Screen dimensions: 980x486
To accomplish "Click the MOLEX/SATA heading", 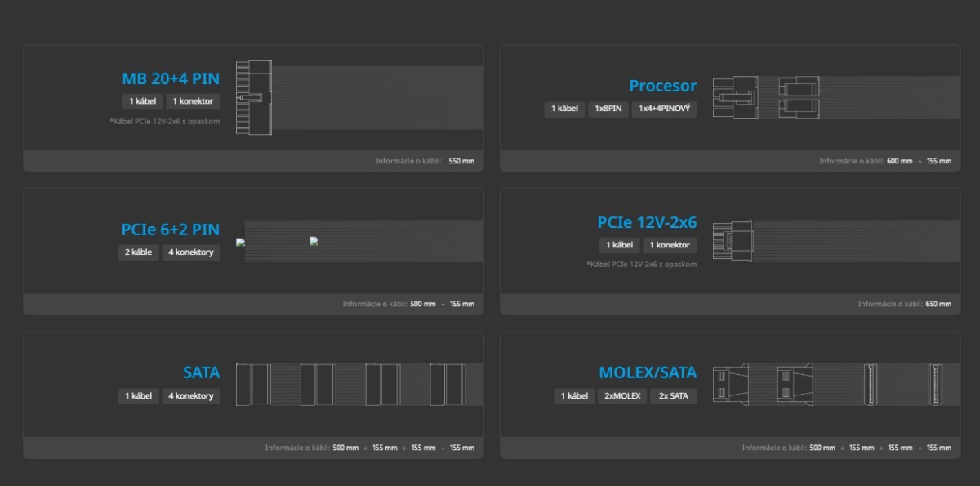I will 648,373.
